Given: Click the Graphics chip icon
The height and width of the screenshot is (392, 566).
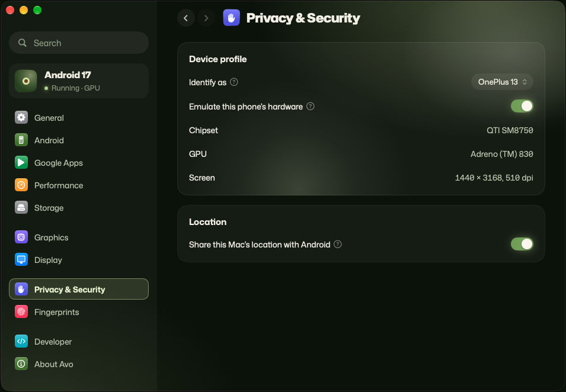Looking at the screenshot, I should coord(21,237).
